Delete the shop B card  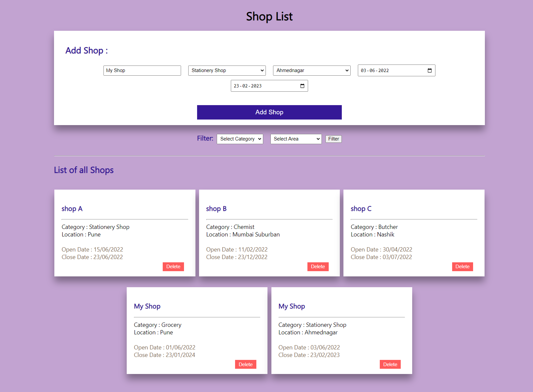point(318,267)
